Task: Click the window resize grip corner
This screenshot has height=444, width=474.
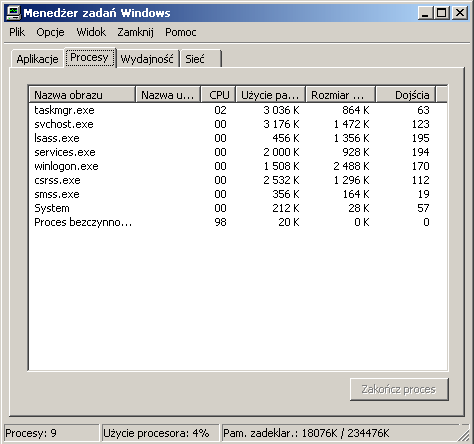Action: 464,435
